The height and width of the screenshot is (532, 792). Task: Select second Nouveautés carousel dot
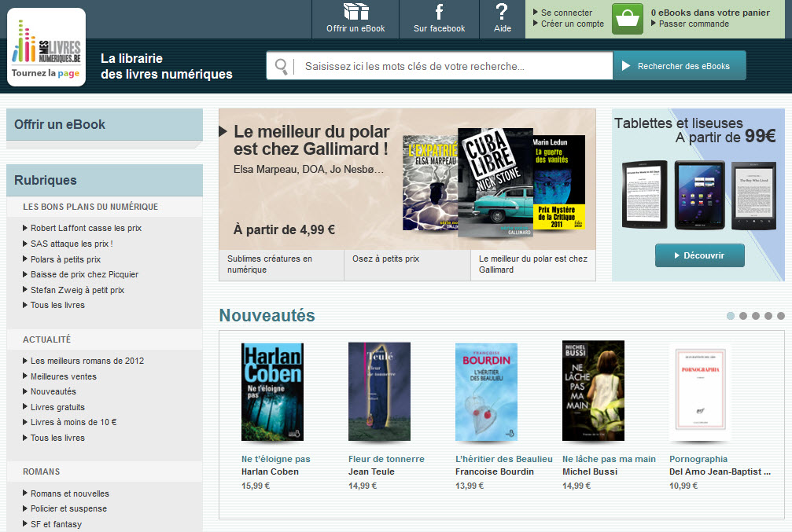click(x=743, y=316)
